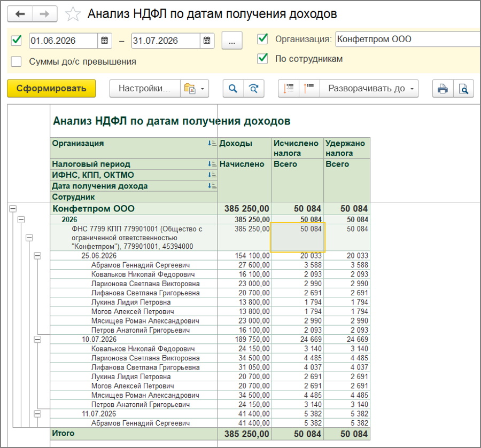This screenshot has height=448, width=481.
Task: Click the Организация input field
Action: tap(408, 39)
